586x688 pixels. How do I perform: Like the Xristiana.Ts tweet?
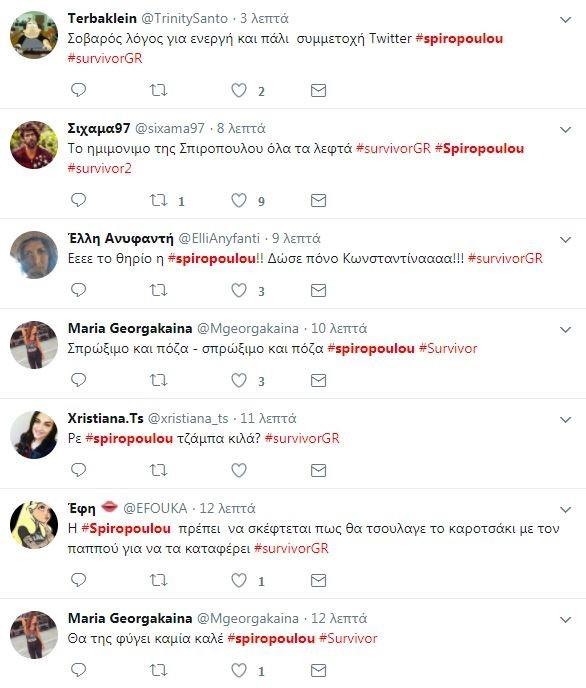pos(239,470)
